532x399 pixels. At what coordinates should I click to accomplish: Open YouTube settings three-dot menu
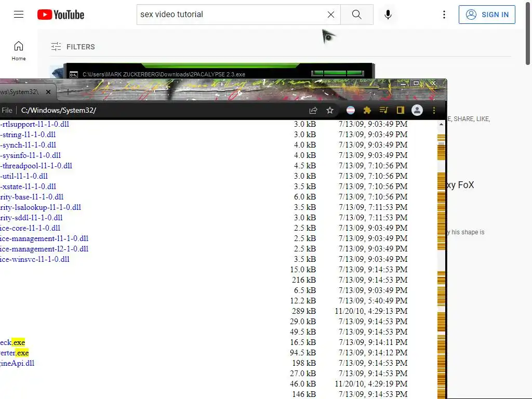coord(444,15)
